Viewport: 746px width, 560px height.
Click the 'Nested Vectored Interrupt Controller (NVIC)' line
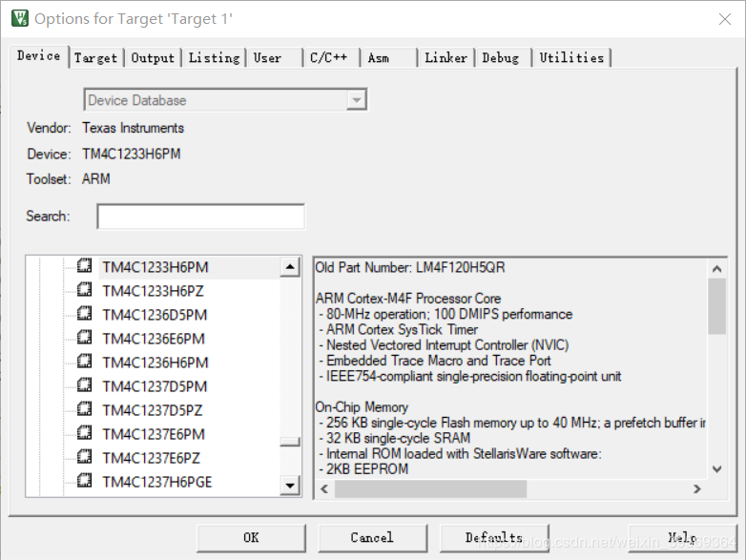[x=444, y=345]
